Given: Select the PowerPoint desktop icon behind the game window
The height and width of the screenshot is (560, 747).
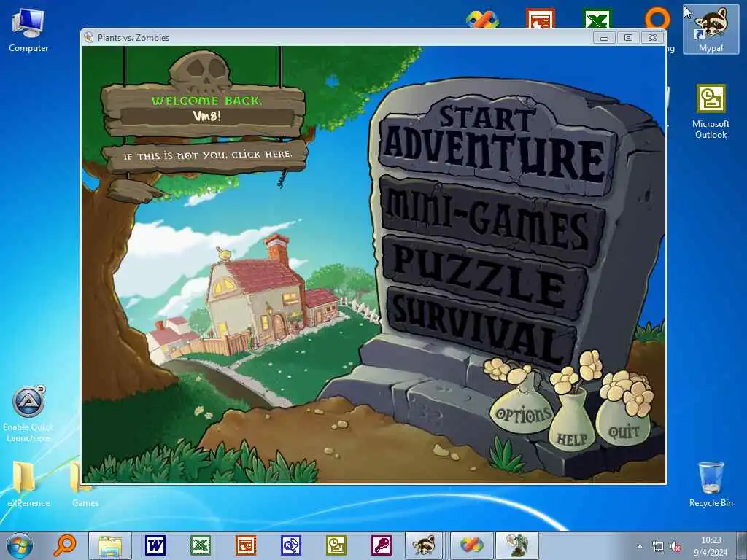Looking at the screenshot, I should (x=541, y=18).
